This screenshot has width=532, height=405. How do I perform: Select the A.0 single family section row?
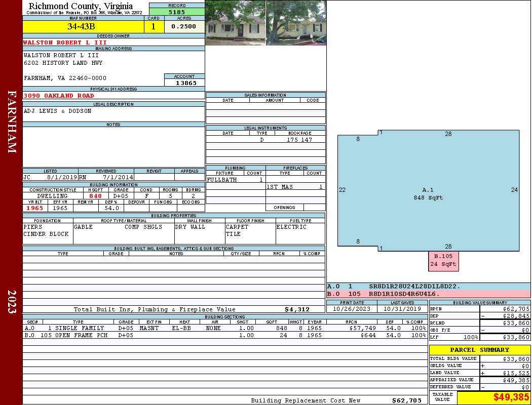(223, 328)
